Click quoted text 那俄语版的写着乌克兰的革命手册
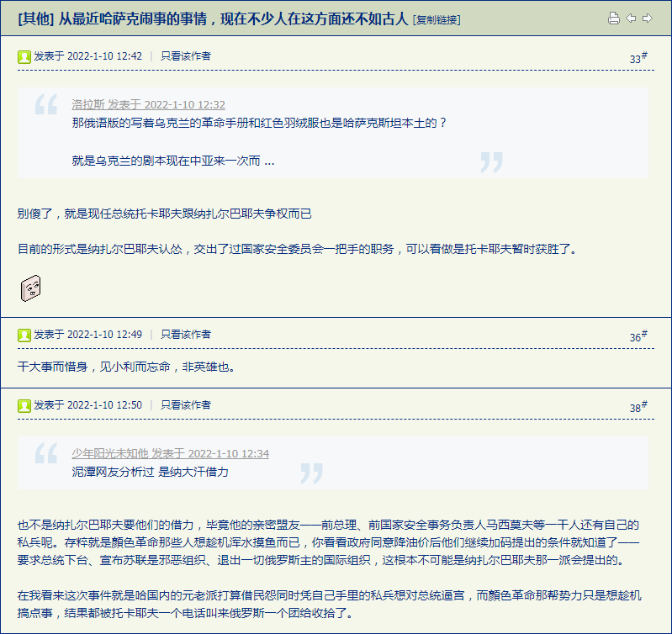 259,124
